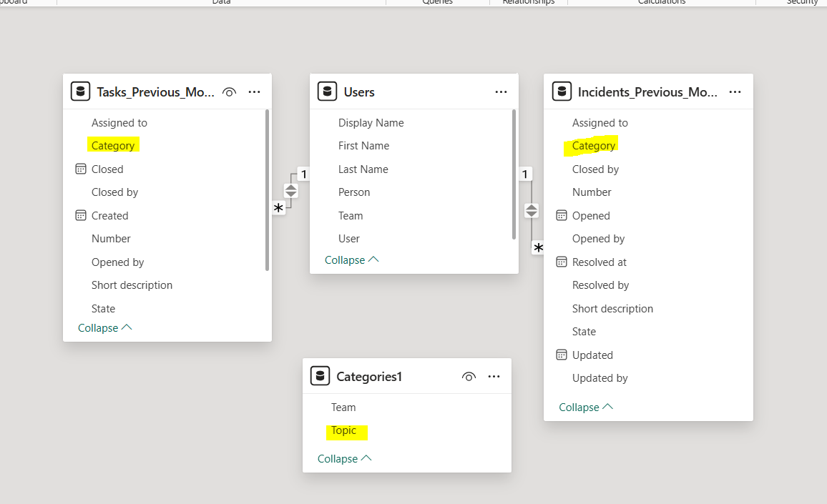
Task: Collapse the Users table card
Action: coord(351,260)
